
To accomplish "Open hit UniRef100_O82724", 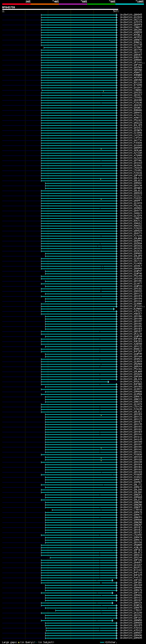I will [131, 20].
